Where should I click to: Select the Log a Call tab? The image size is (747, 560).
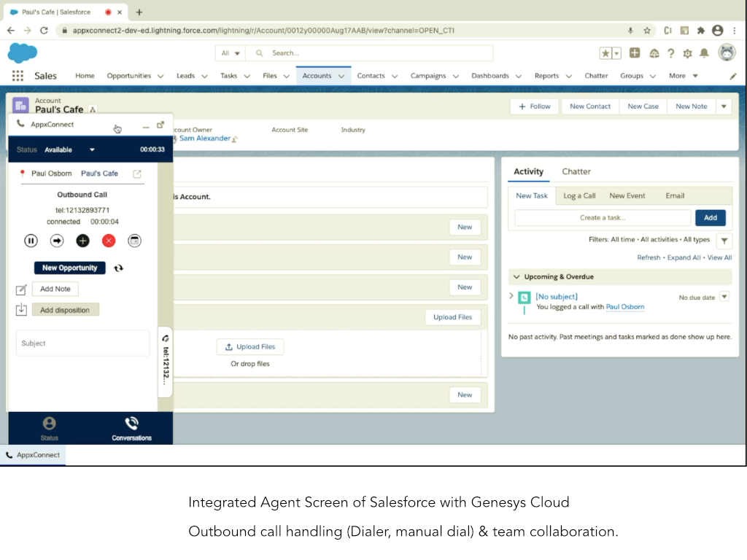point(579,195)
